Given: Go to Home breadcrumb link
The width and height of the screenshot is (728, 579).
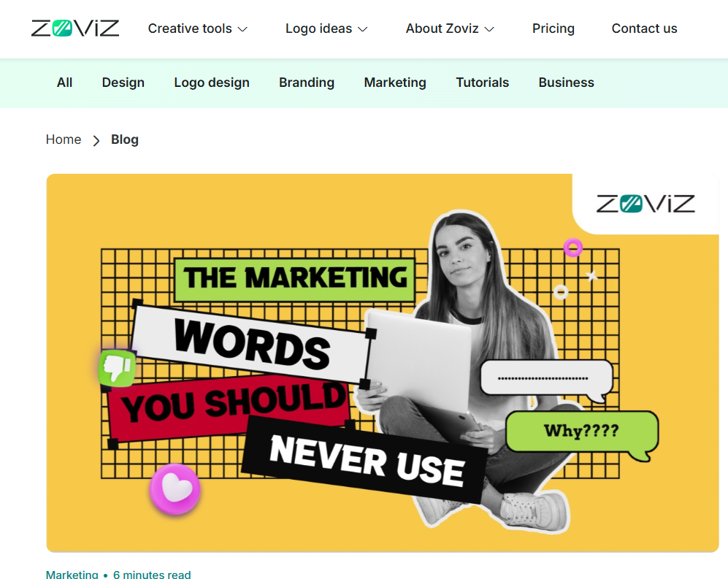Looking at the screenshot, I should tap(63, 139).
